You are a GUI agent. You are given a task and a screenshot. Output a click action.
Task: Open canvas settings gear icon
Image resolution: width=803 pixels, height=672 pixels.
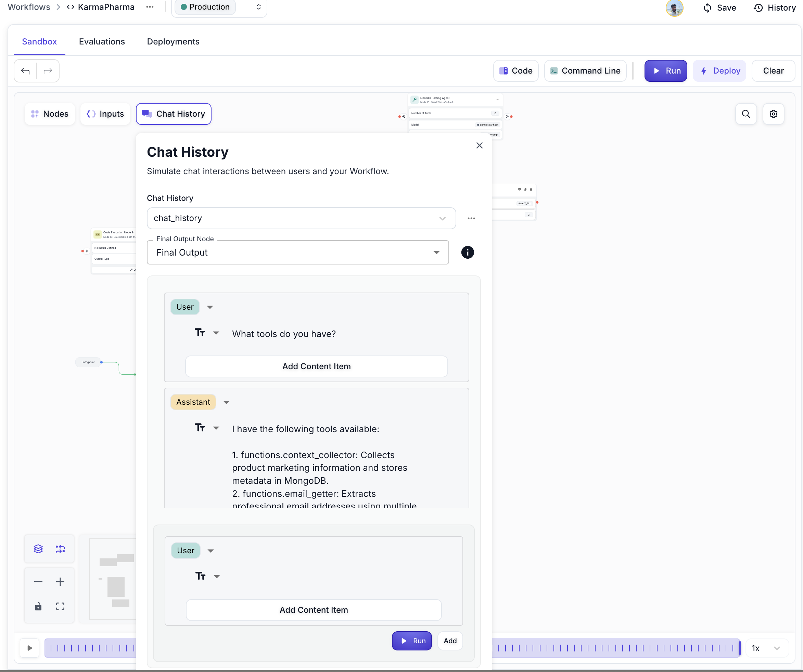(773, 114)
